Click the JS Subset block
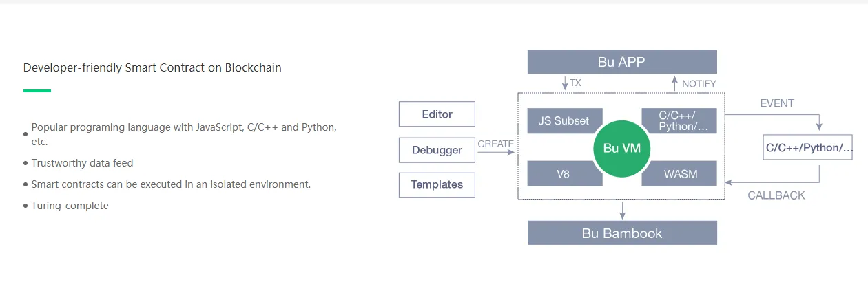 click(x=564, y=120)
